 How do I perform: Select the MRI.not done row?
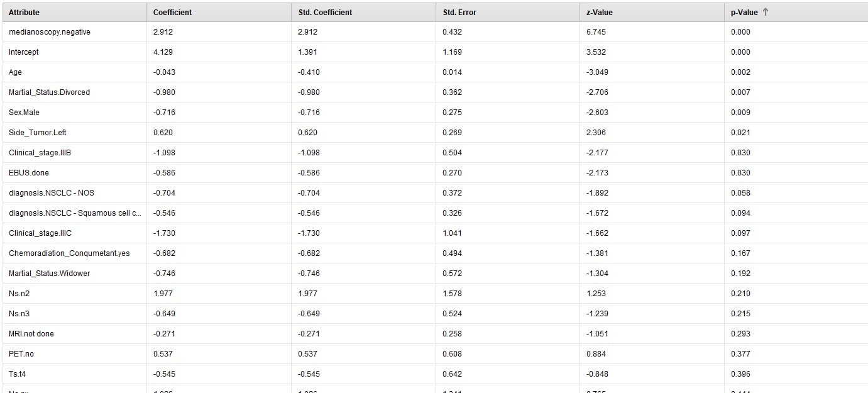435,334
